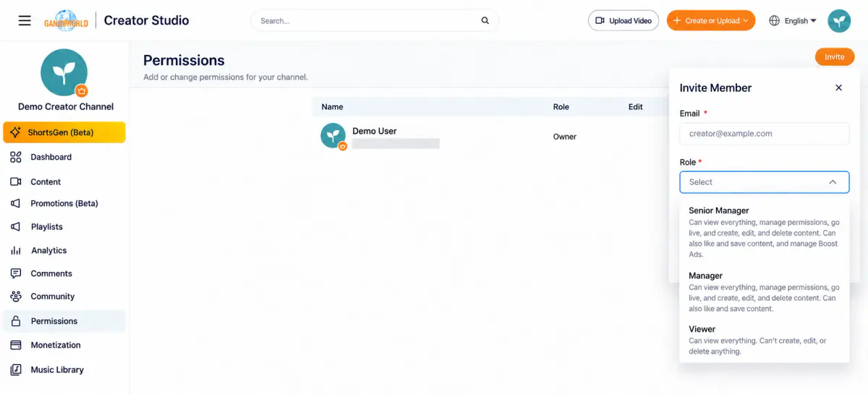Screen dimensions: 868x394
Task: Click the Creator Studio title
Action: (147, 20)
